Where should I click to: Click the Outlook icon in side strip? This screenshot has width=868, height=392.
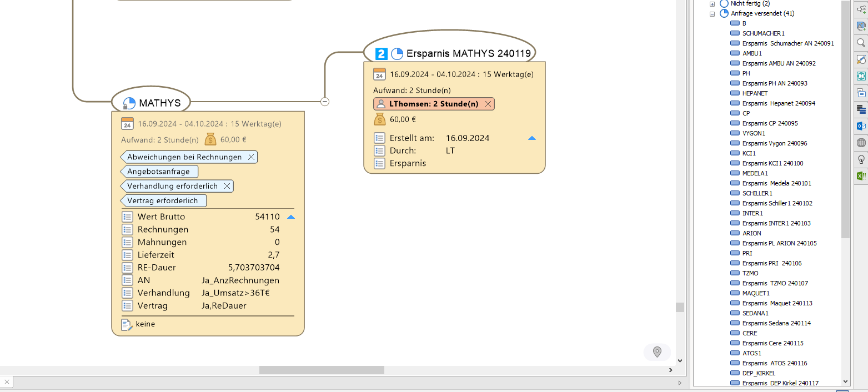861,126
